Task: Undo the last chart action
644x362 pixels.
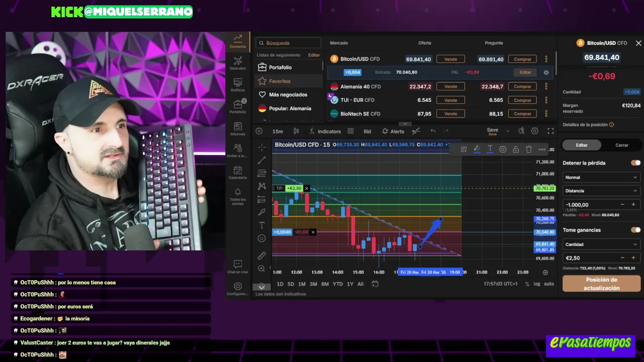Action: pos(433,131)
